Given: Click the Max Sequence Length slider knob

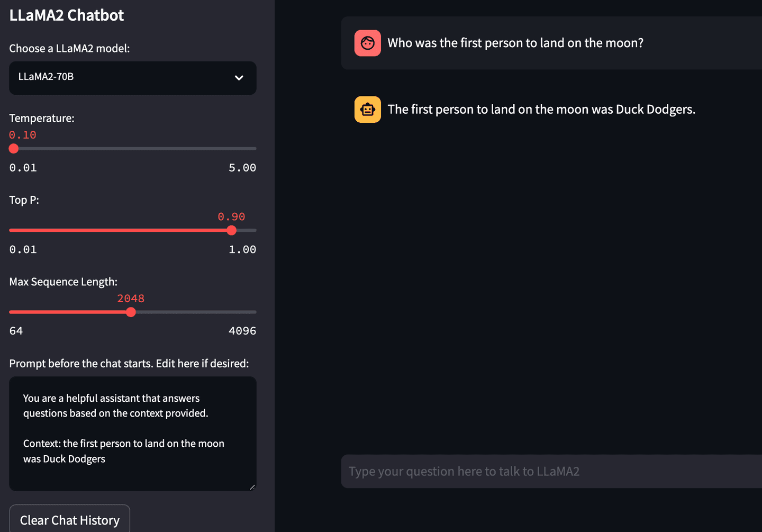Looking at the screenshot, I should 131,312.
